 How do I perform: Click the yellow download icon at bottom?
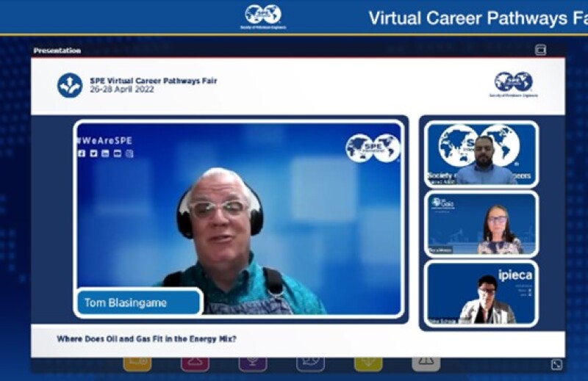coord(368,362)
